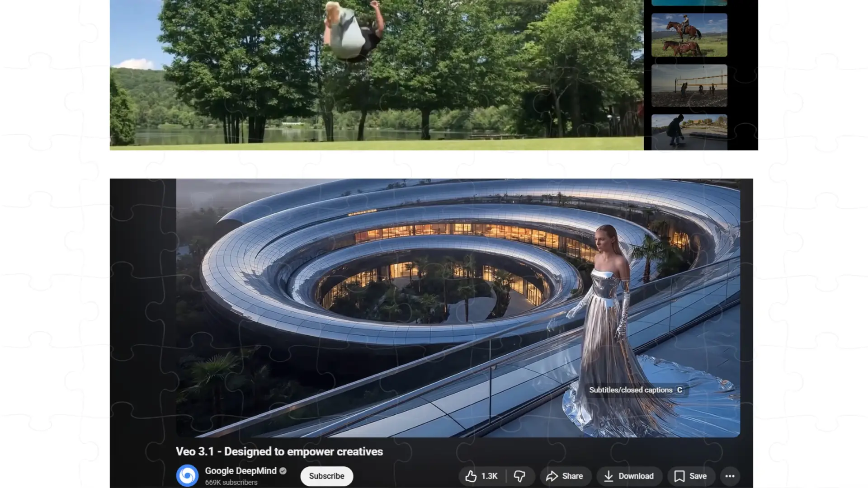Select the horse riders thumbnail
Screen dimensions: 868x488
689,35
